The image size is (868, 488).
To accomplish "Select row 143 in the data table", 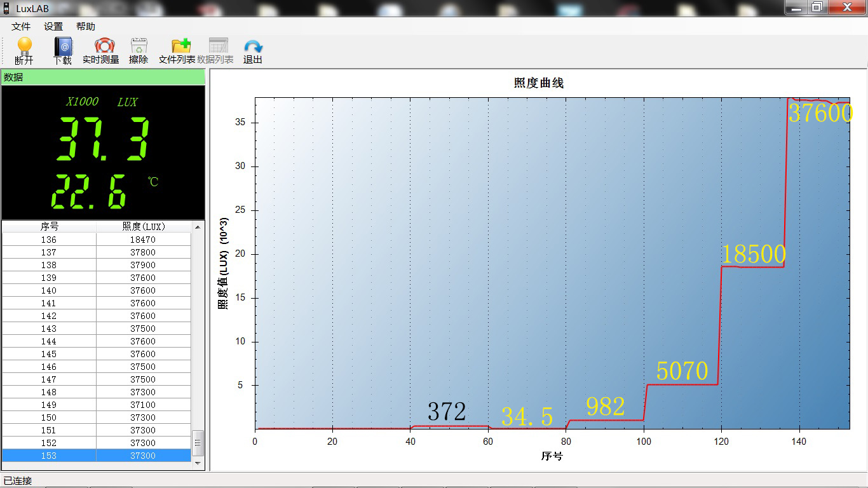I will coord(97,329).
